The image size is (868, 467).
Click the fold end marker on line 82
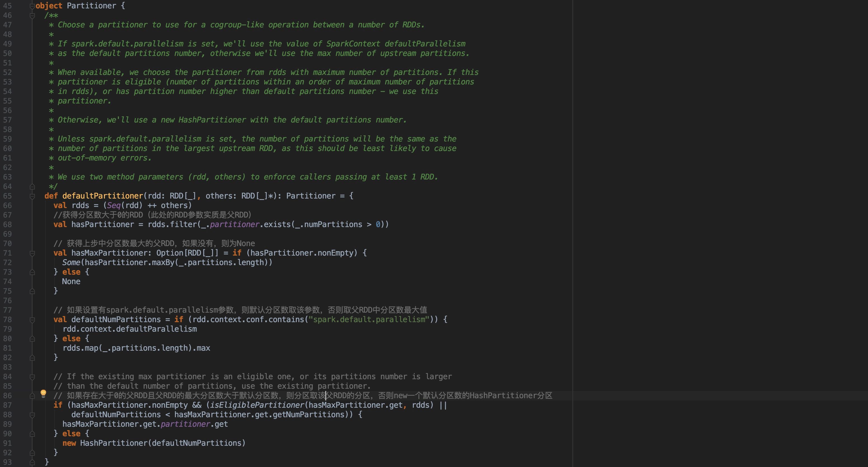point(32,358)
